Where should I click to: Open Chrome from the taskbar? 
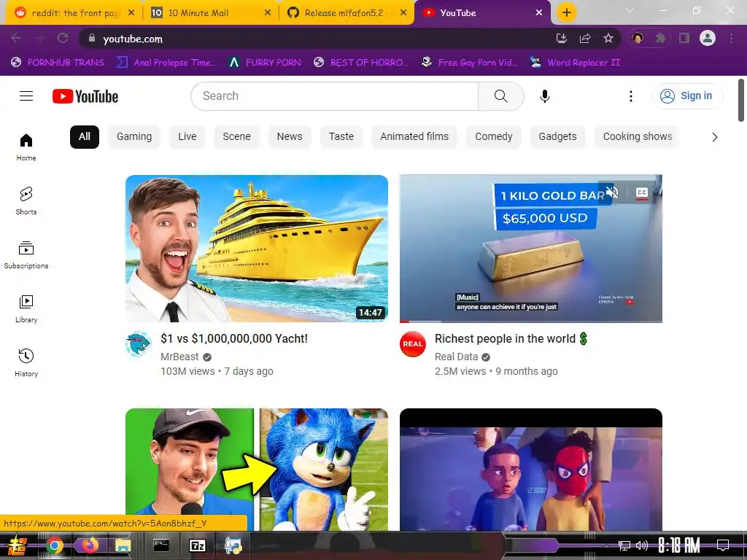coord(55,545)
